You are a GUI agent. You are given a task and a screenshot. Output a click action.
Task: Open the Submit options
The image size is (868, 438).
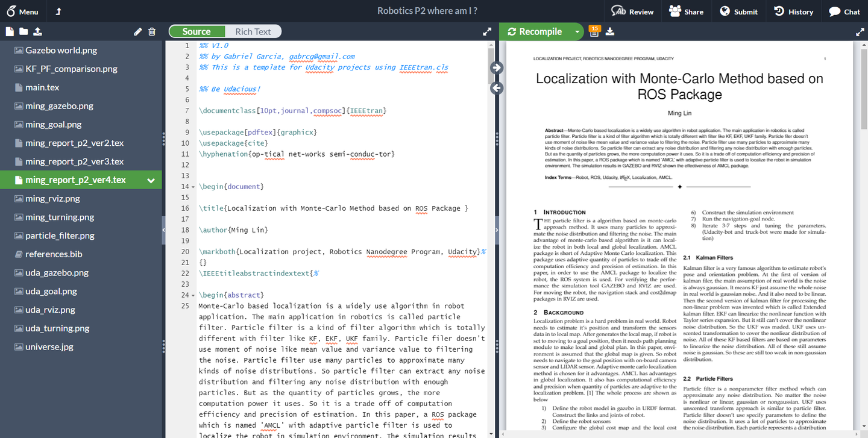coord(738,11)
